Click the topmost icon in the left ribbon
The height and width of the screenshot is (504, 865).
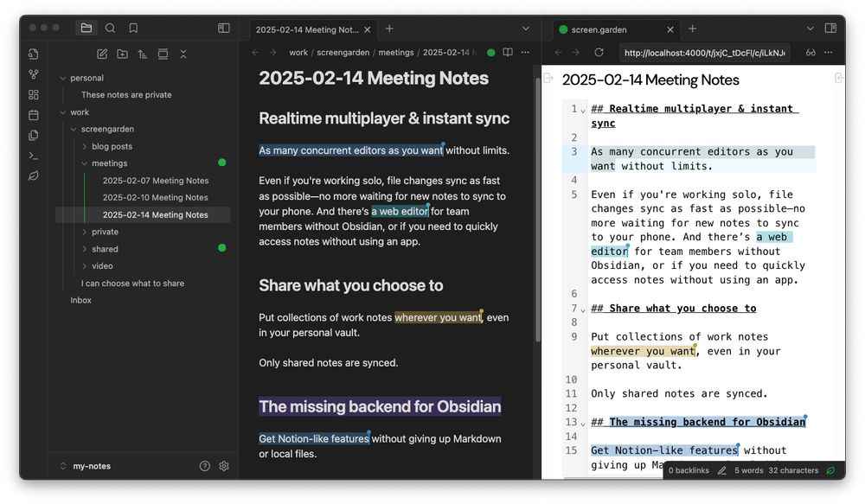click(x=34, y=54)
